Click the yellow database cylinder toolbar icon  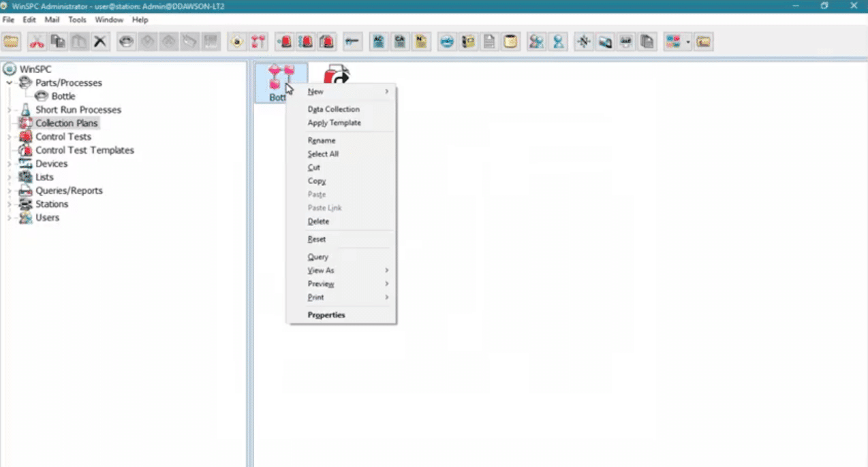click(510, 42)
